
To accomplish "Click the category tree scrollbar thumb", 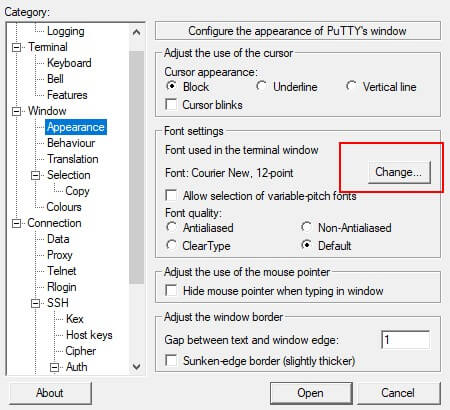I will pos(136,168).
